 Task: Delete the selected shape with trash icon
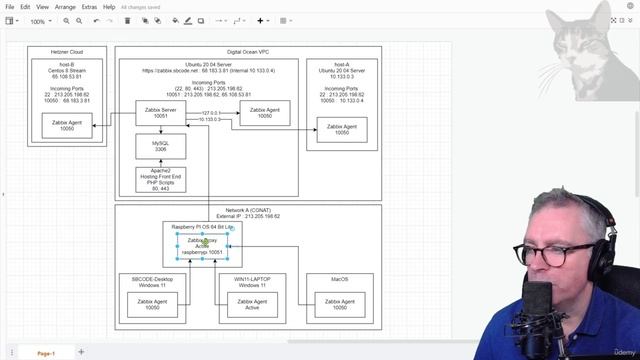point(127,21)
